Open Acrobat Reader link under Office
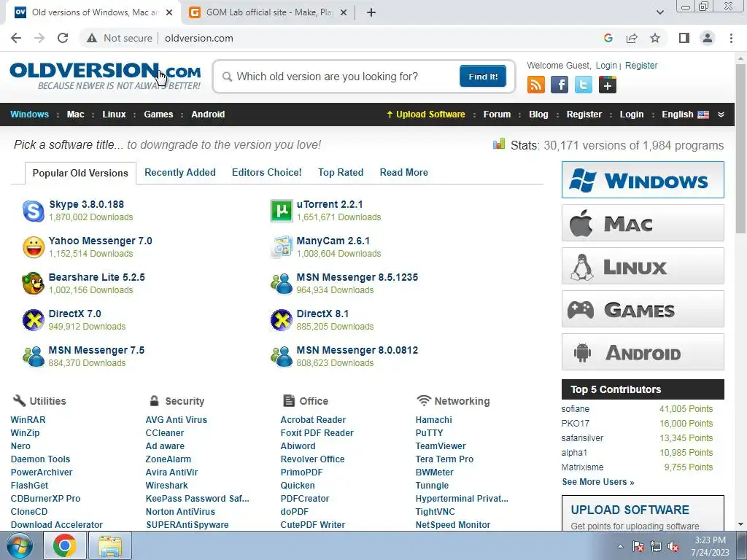 313,419
